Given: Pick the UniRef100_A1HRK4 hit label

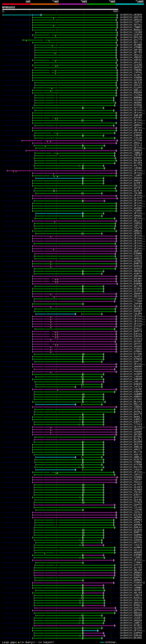Looking at the screenshot, I should pyautogui.click(x=131, y=547).
